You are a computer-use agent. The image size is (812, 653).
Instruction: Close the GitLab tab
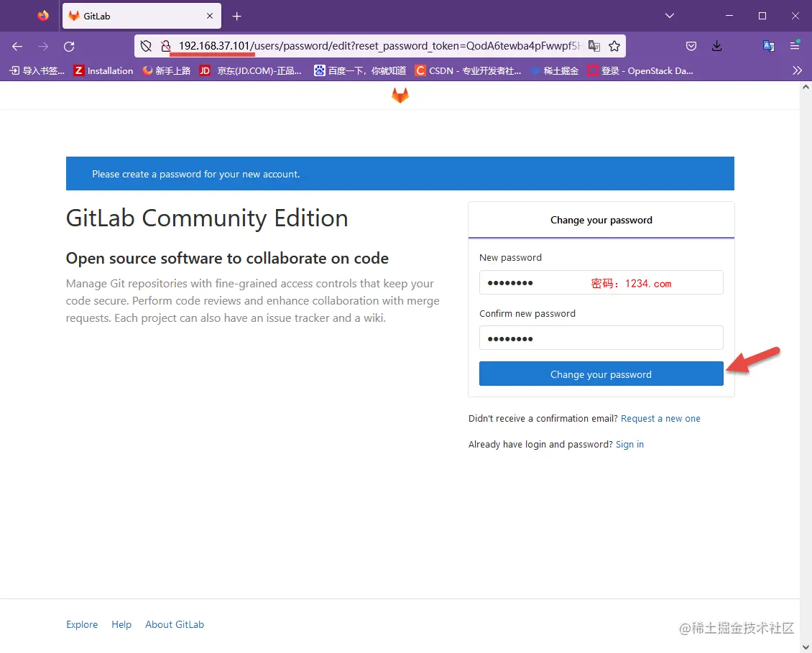[210, 16]
